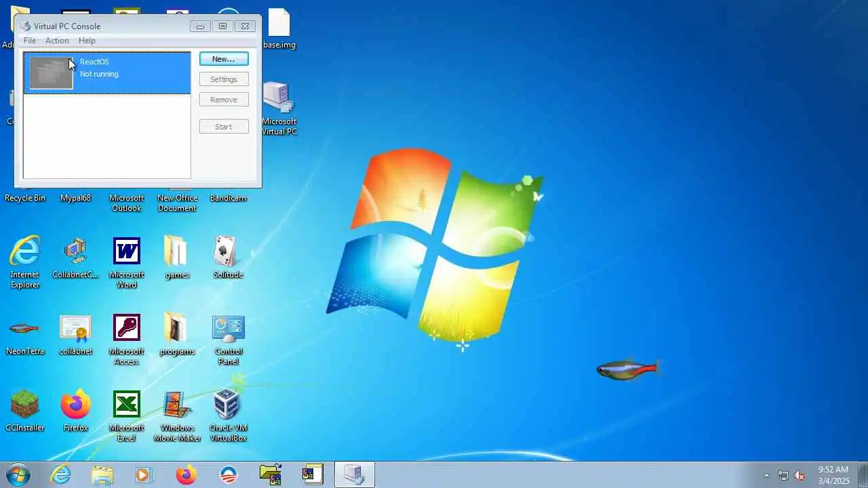This screenshot has height=488, width=868.
Task: Select the Control Panel desktop icon
Action: click(x=228, y=339)
